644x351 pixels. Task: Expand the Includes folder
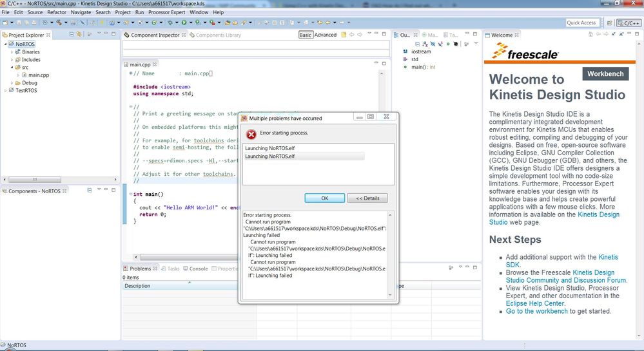point(12,60)
